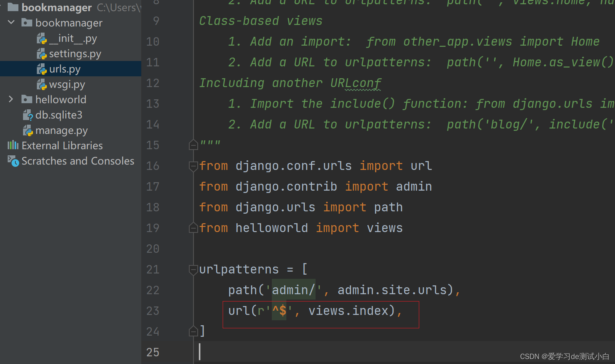Click the External Libraries bars icon
The height and width of the screenshot is (364, 615).
click(13, 145)
